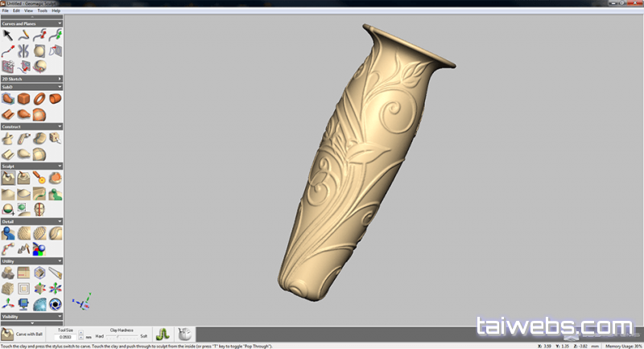Open the Tools menu

pos(40,10)
